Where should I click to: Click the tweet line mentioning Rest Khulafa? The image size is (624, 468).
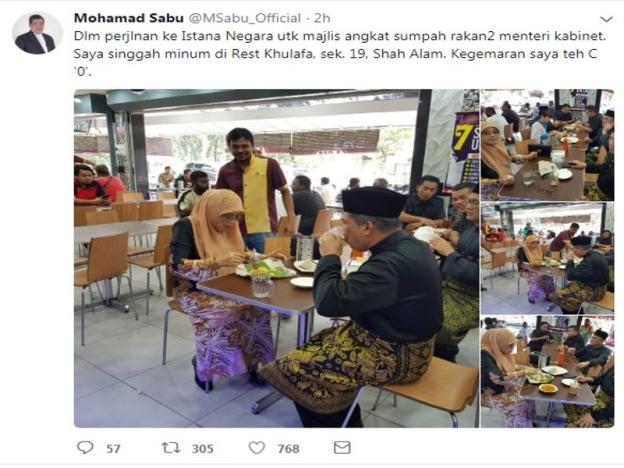point(335,54)
